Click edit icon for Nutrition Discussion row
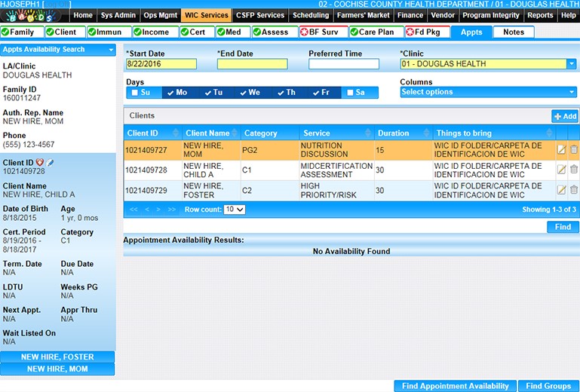 pos(561,149)
